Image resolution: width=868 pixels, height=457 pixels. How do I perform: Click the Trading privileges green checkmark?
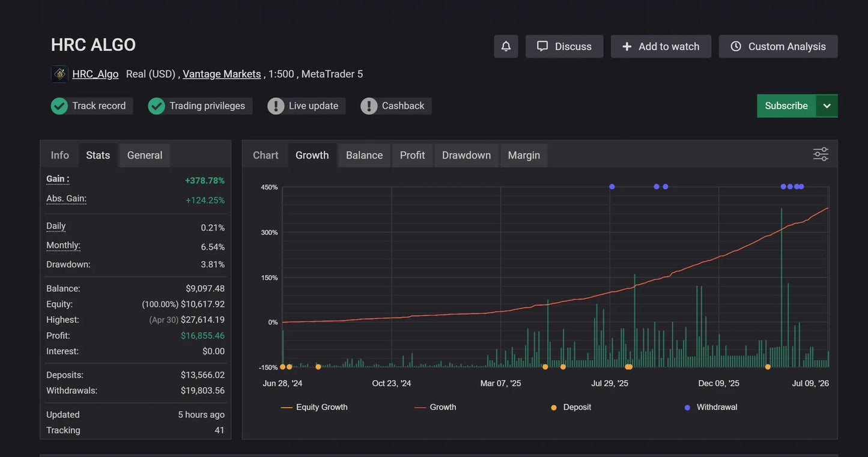point(156,106)
